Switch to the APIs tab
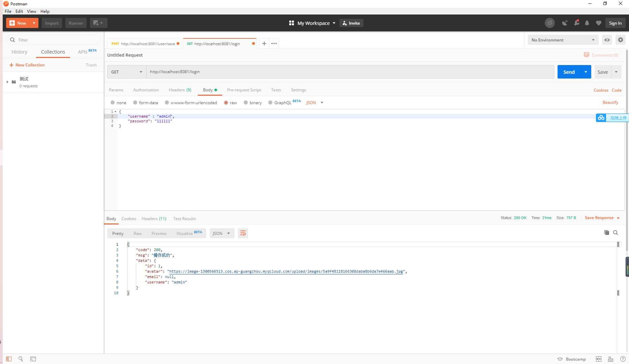This screenshot has height=364, width=629. (x=87, y=52)
